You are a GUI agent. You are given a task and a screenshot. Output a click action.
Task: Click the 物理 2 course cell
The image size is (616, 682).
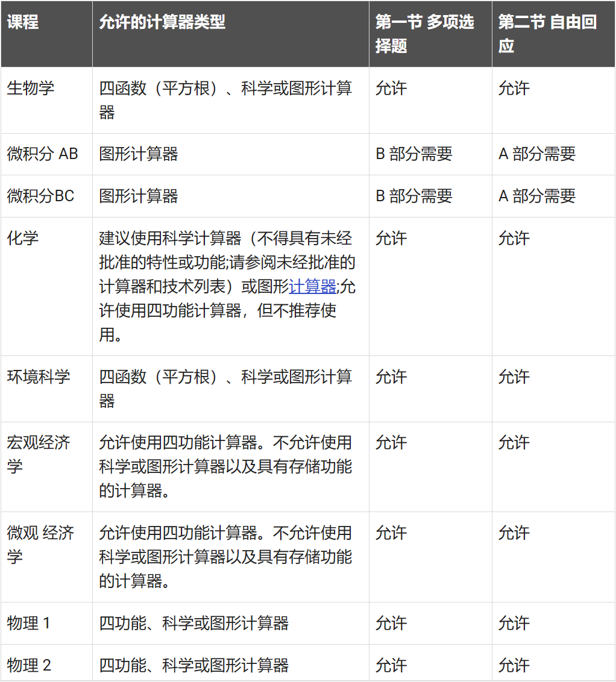click(x=29, y=665)
